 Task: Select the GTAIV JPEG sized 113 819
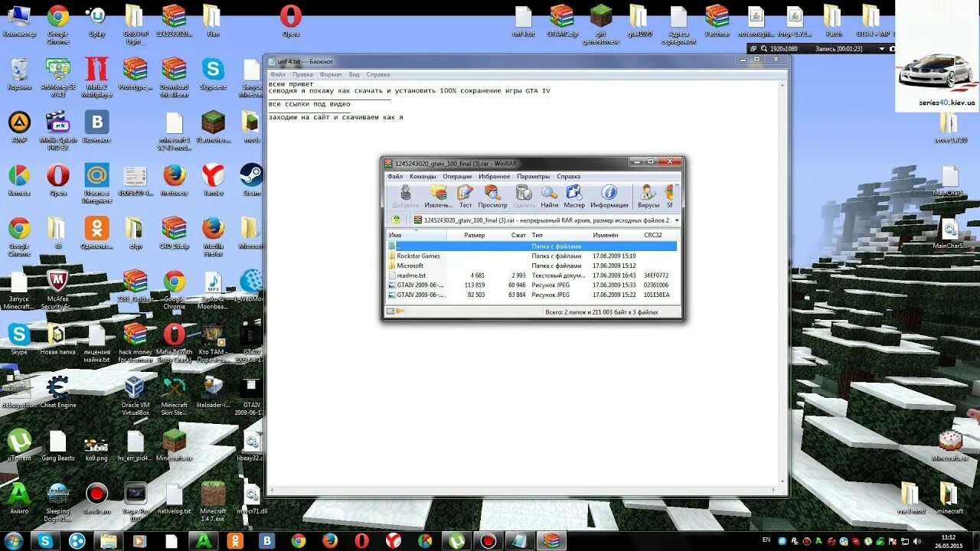click(531, 285)
